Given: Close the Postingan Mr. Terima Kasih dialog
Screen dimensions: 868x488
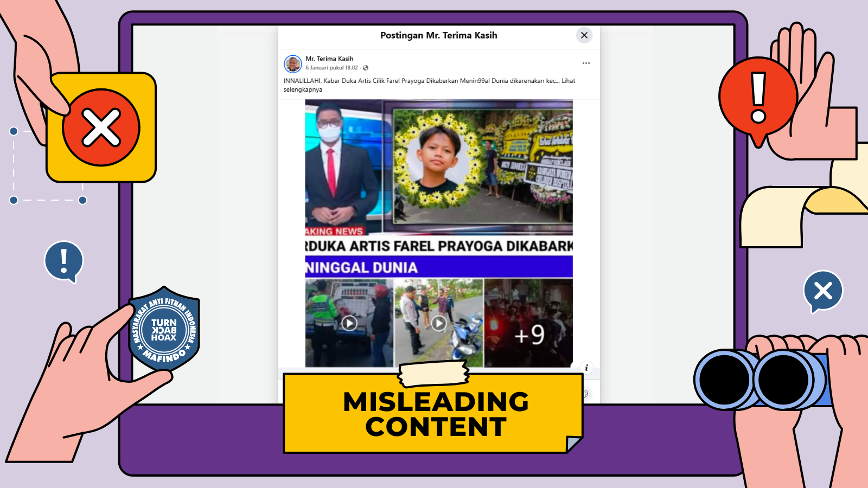Looking at the screenshot, I should (584, 35).
